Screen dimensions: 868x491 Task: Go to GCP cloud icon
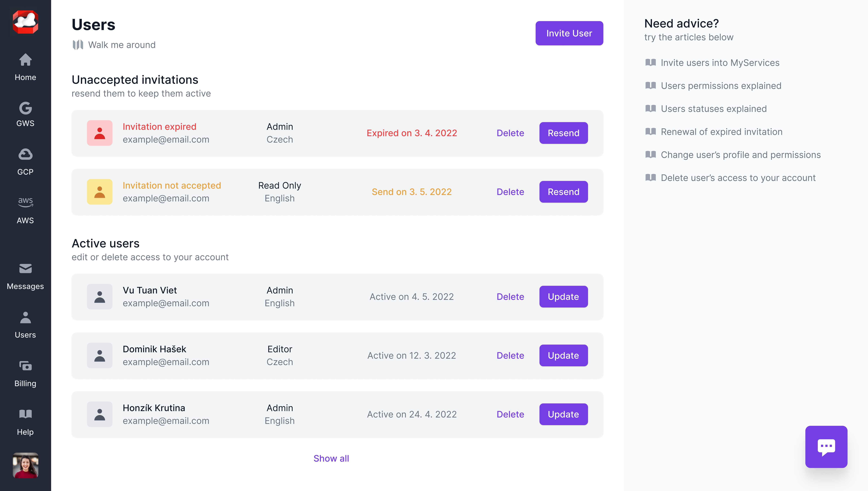pos(25,154)
